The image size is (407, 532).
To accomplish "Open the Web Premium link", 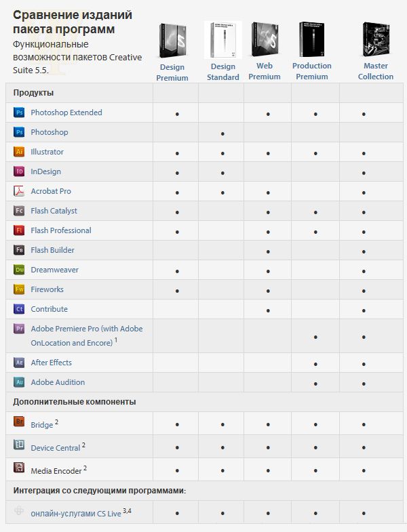I will click(x=265, y=71).
